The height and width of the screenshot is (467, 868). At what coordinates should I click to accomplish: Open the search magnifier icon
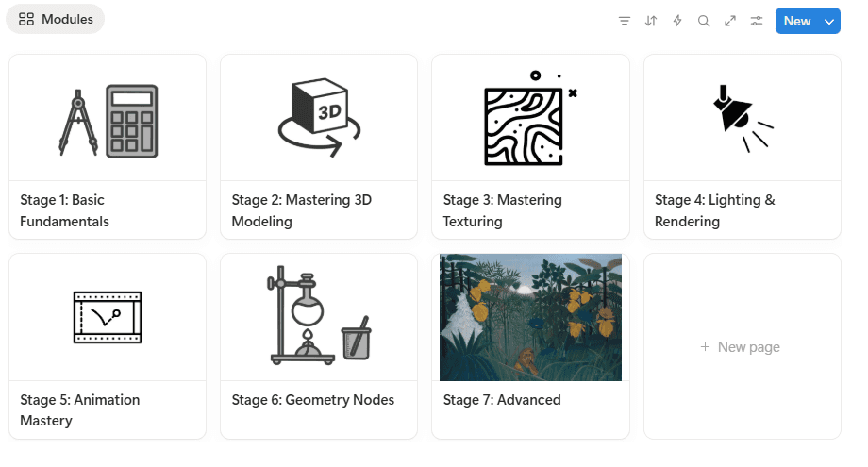click(x=704, y=21)
